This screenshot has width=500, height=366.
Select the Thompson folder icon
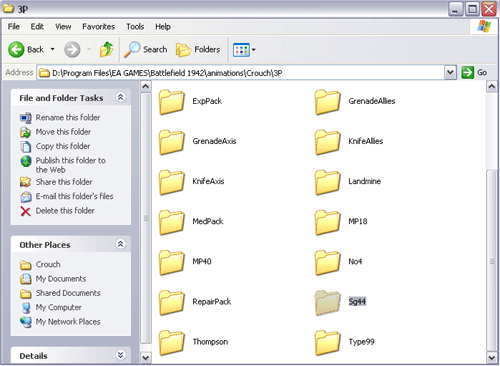click(171, 343)
